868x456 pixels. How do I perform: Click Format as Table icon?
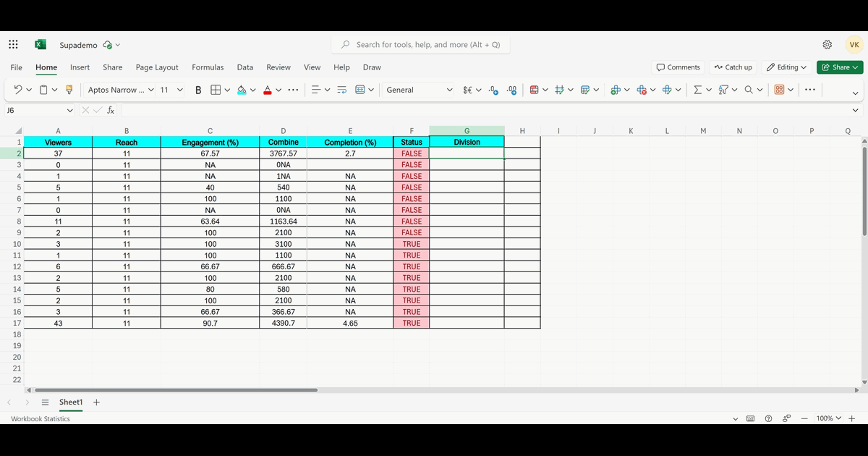tap(585, 90)
